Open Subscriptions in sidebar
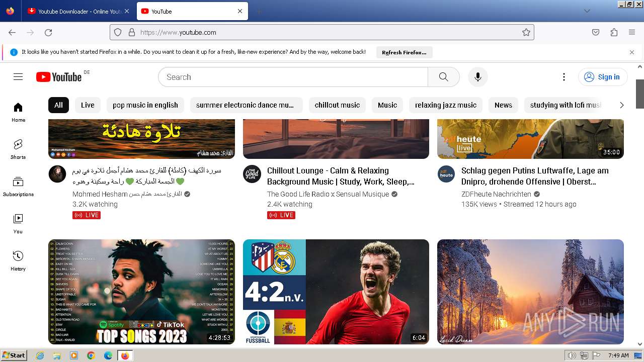 tap(18, 187)
